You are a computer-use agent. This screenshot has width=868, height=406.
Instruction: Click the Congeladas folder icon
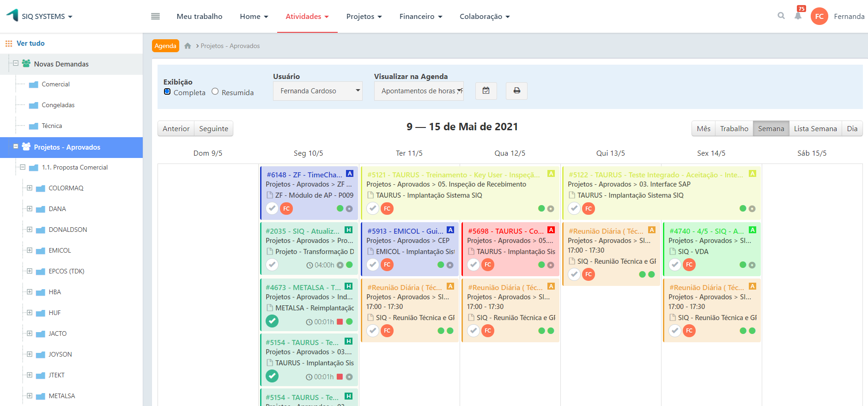33,105
